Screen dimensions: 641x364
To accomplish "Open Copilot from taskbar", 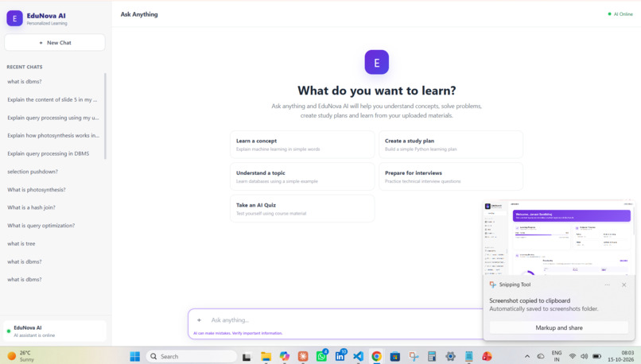I will pos(285,356).
